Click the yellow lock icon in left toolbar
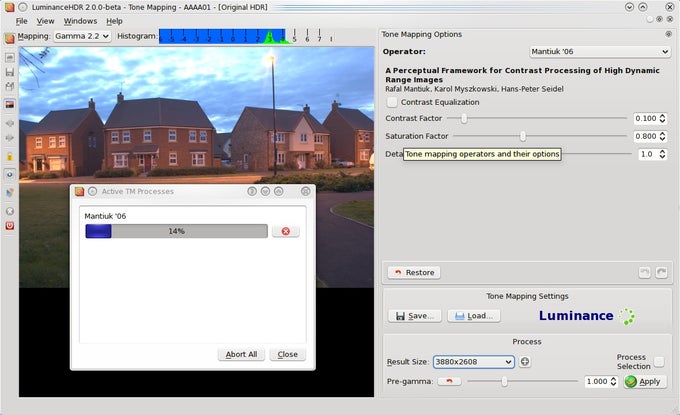The height and width of the screenshot is (415, 680). point(10,157)
